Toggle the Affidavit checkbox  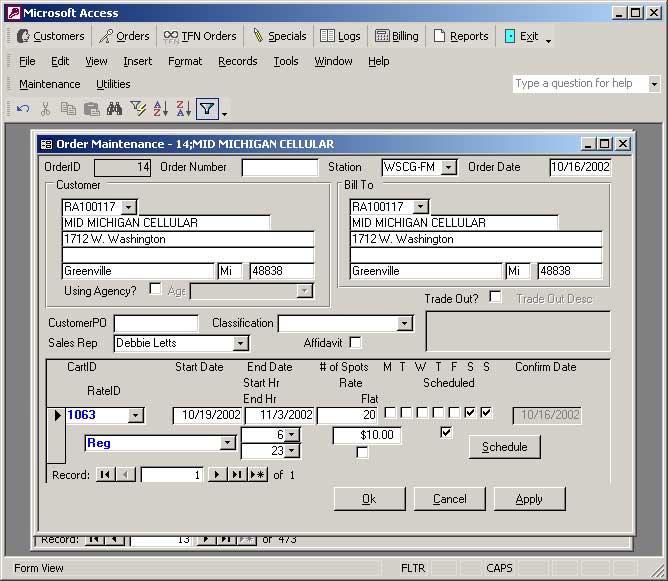pos(355,342)
